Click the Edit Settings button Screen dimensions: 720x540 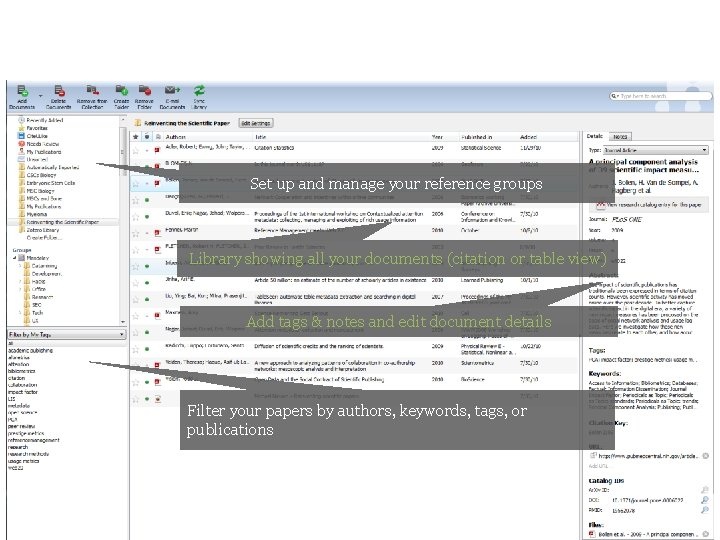pyautogui.click(x=256, y=123)
